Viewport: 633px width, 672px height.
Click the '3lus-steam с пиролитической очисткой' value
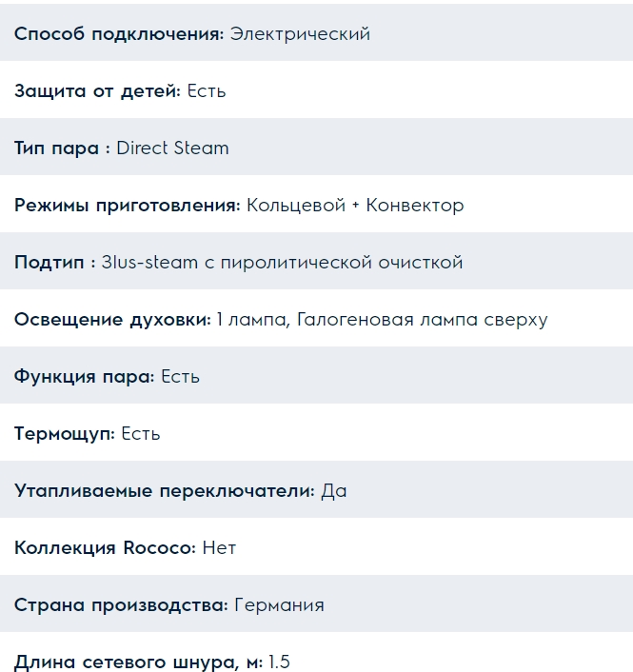coord(282,263)
